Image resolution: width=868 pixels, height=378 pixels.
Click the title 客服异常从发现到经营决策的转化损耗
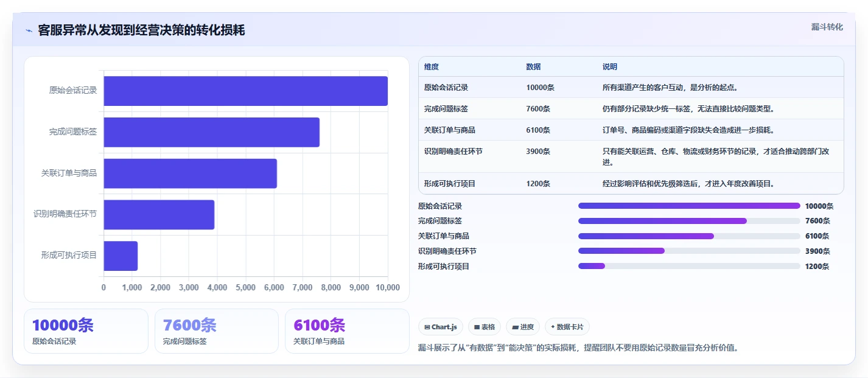(141, 30)
